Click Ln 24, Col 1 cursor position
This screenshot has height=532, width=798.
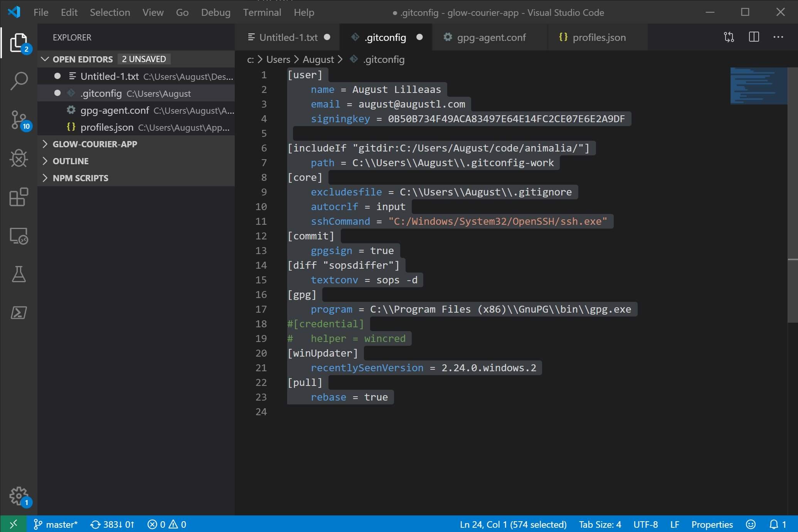pyautogui.click(x=513, y=524)
